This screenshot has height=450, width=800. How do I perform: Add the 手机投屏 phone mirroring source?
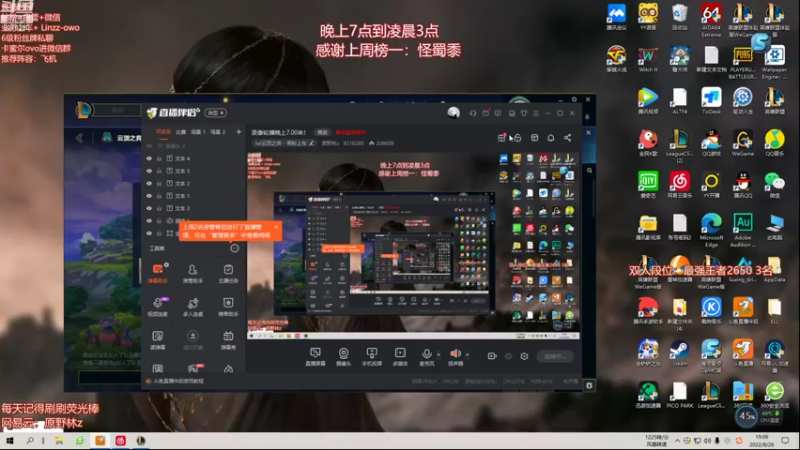[371, 357]
